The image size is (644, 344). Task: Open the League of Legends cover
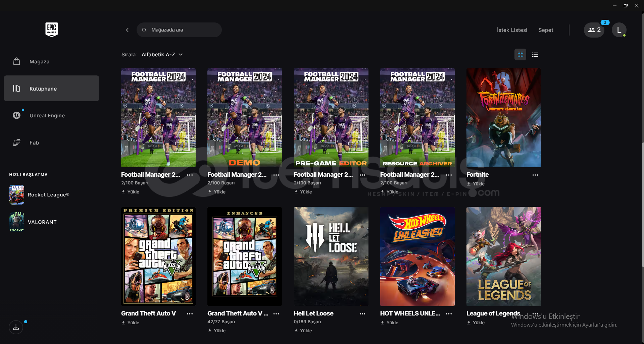pos(504,256)
